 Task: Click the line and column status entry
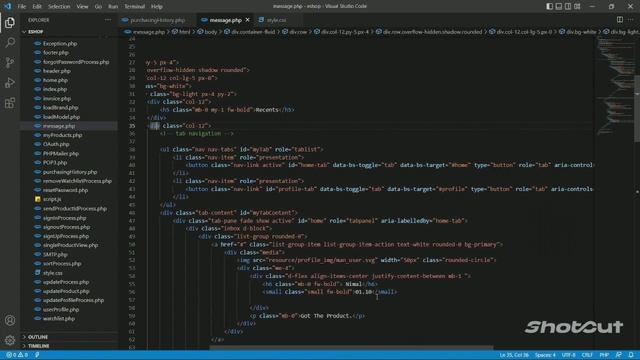click(514, 355)
